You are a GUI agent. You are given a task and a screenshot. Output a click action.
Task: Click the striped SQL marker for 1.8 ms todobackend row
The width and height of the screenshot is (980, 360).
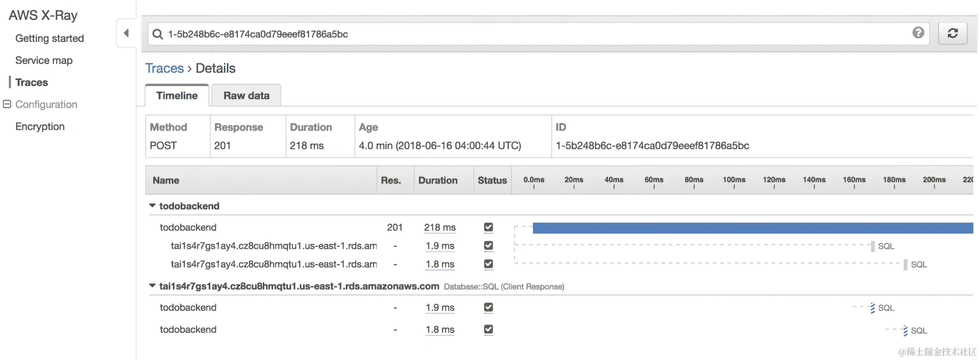905,330
